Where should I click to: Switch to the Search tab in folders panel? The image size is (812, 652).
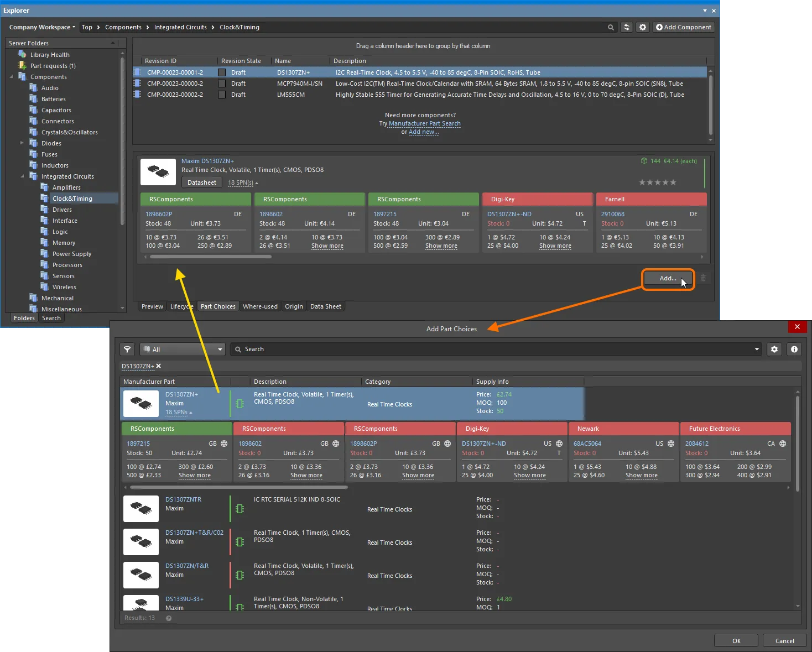pyautogui.click(x=51, y=318)
